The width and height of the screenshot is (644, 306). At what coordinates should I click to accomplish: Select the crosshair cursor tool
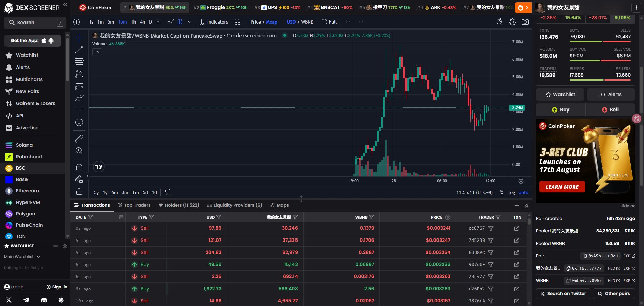(79, 38)
